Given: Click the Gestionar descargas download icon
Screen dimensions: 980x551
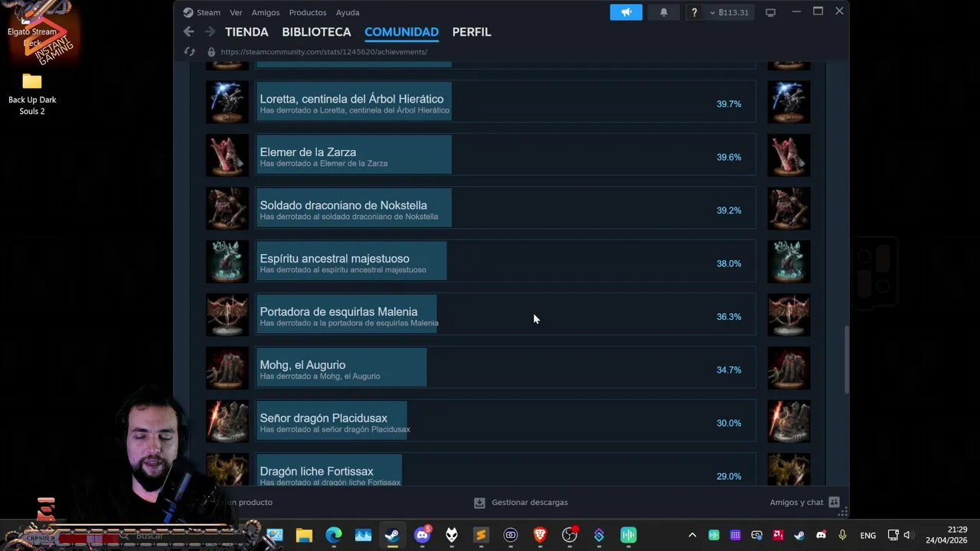Looking at the screenshot, I should [479, 503].
